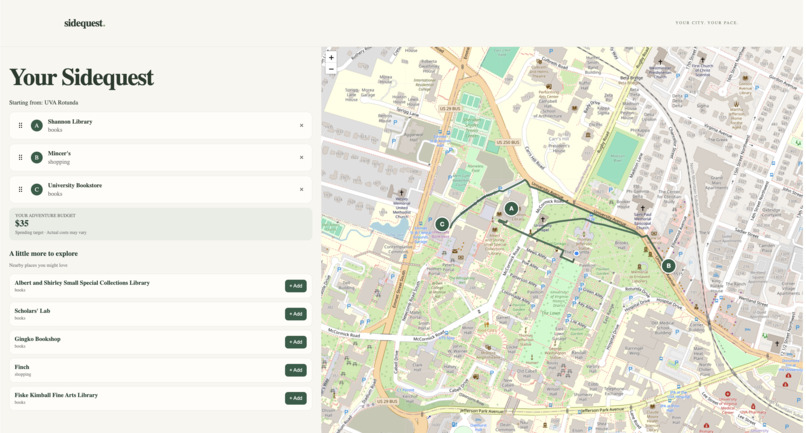
Task: Click Fiske Kimball Fine Arts Library name
Action: point(56,395)
